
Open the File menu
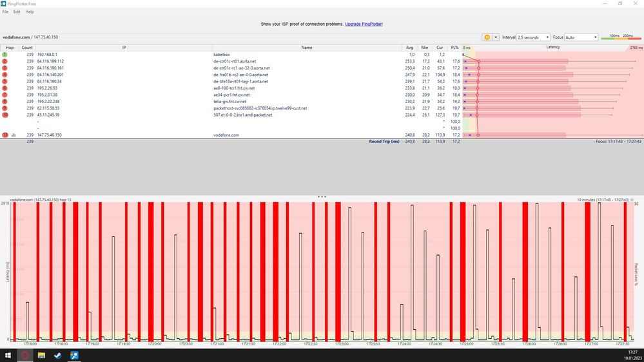5,12
